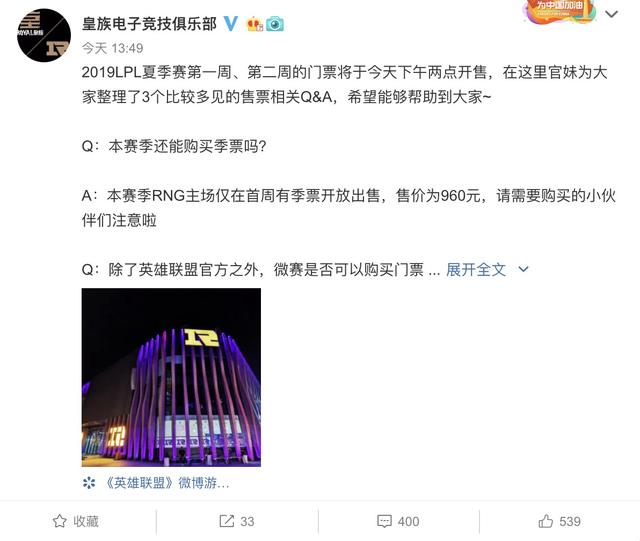Click the 为中国加油 banner badge
The width and height of the screenshot is (640, 541).
[x=559, y=11]
